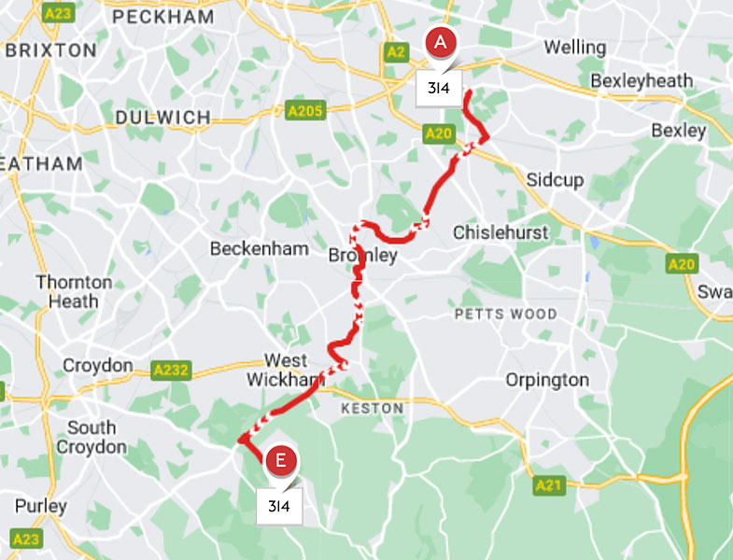Screen dimensions: 733x560
Task: Click the A23 shield at top left
Action: coord(58,13)
